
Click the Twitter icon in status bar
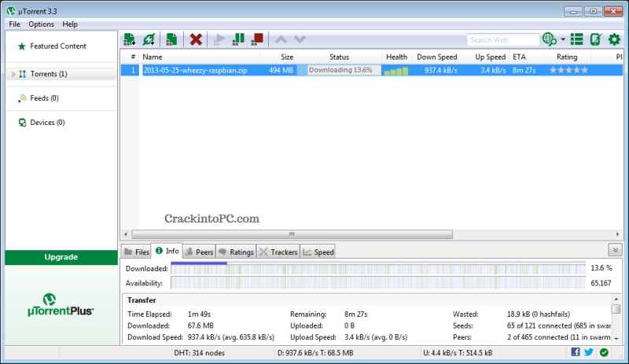click(589, 352)
